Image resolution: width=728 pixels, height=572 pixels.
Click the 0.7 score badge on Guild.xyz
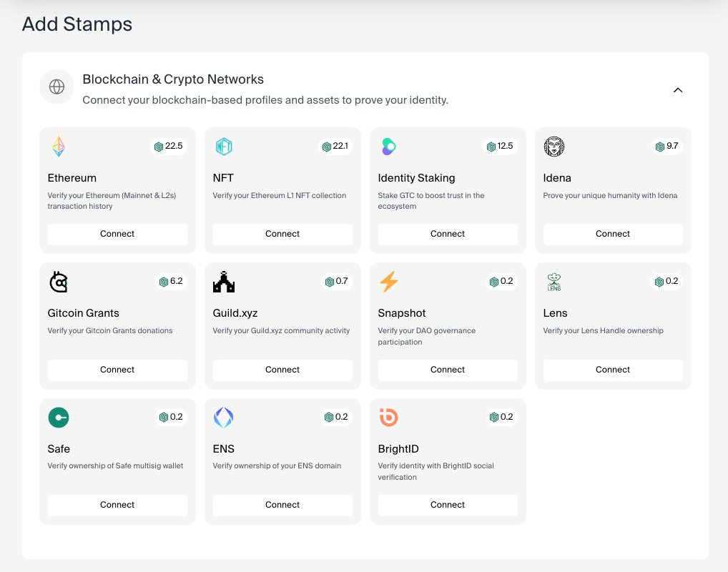tap(337, 282)
